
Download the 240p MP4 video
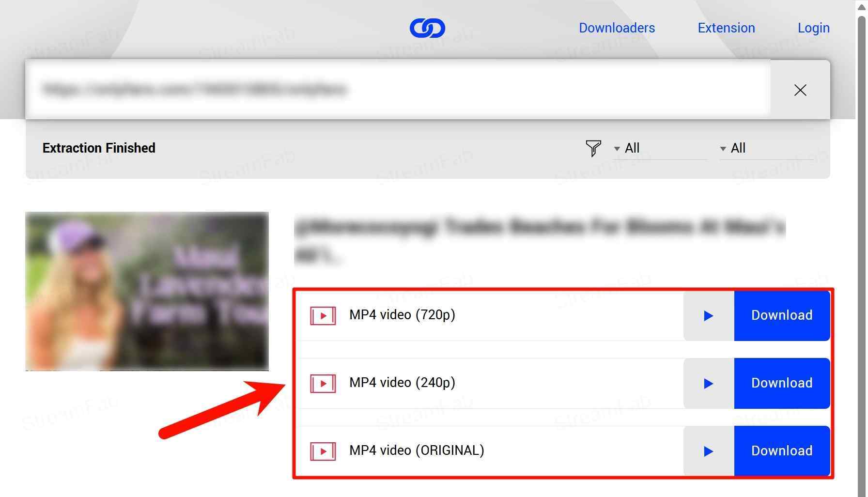click(x=781, y=384)
